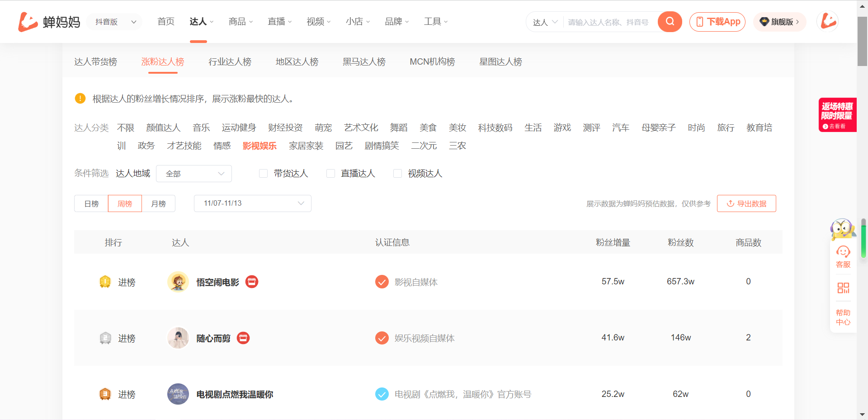Filter by the 不限 category
868x420 pixels.
[125, 127]
